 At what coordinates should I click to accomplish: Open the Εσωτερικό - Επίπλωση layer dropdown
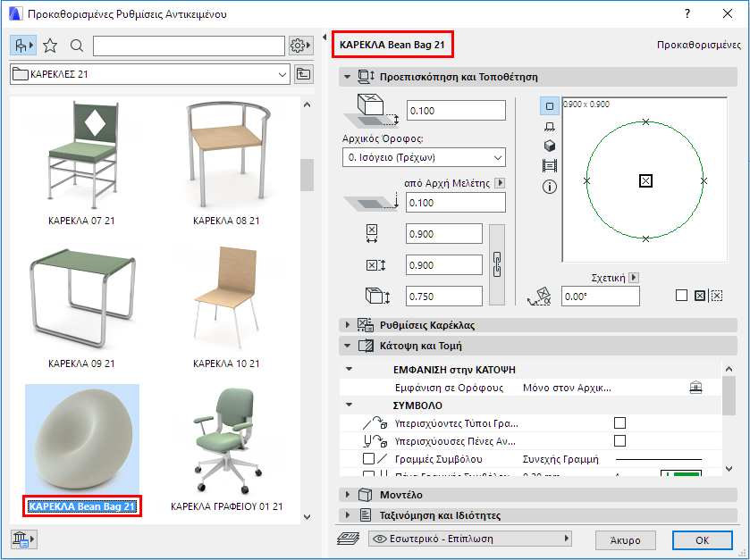470,539
